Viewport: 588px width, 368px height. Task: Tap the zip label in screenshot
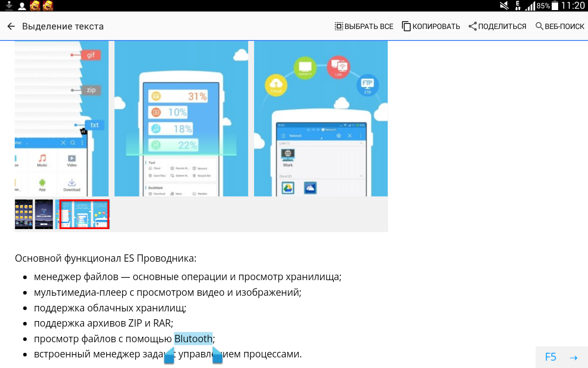(x=91, y=90)
